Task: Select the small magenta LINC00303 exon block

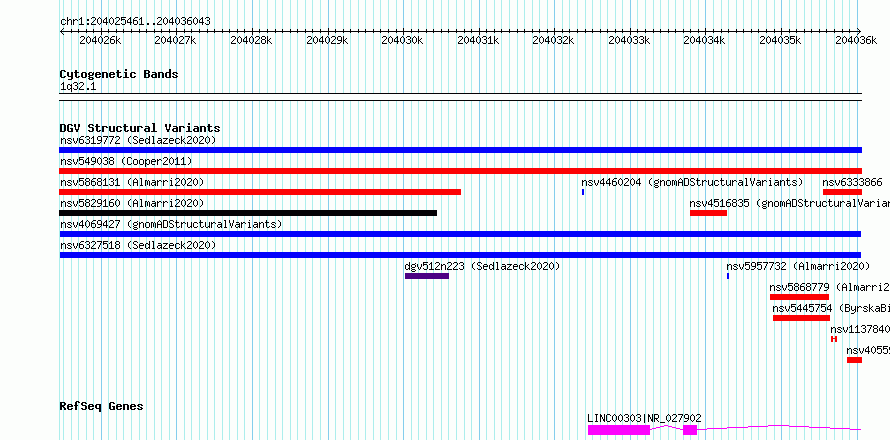Action: (690, 430)
